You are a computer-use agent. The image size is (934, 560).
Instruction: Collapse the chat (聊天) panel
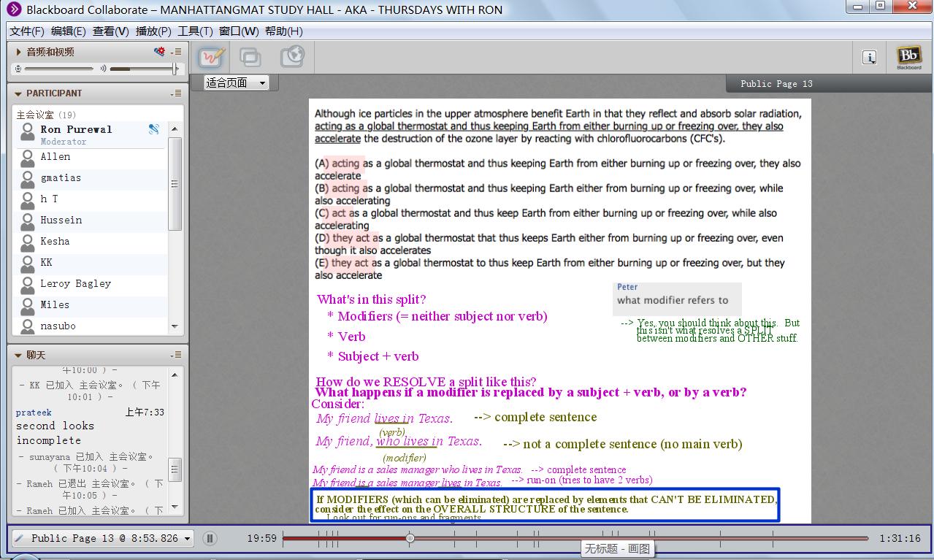coord(18,355)
